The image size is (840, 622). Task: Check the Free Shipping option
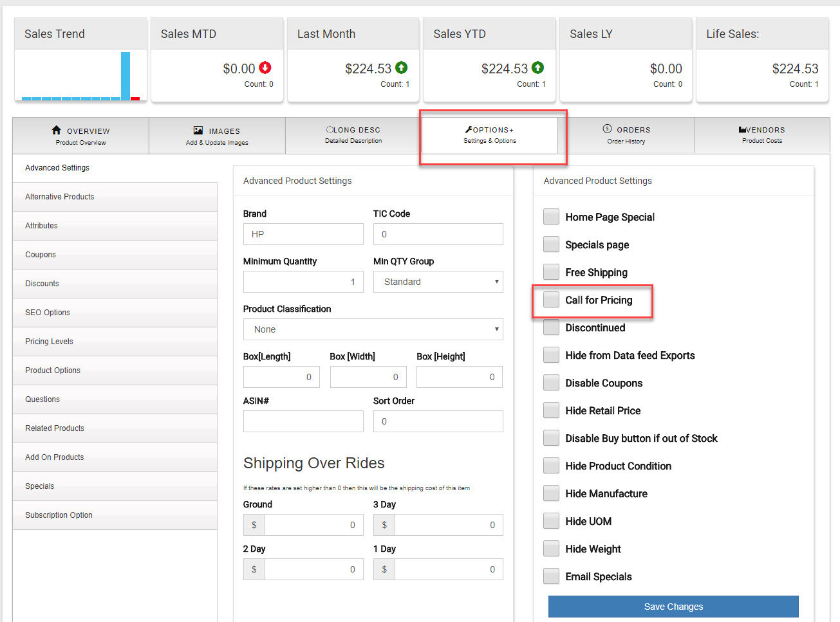pos(551,272)
